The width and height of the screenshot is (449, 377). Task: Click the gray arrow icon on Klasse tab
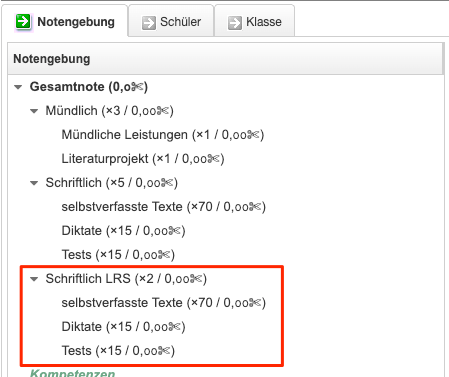tap(235, 23)
